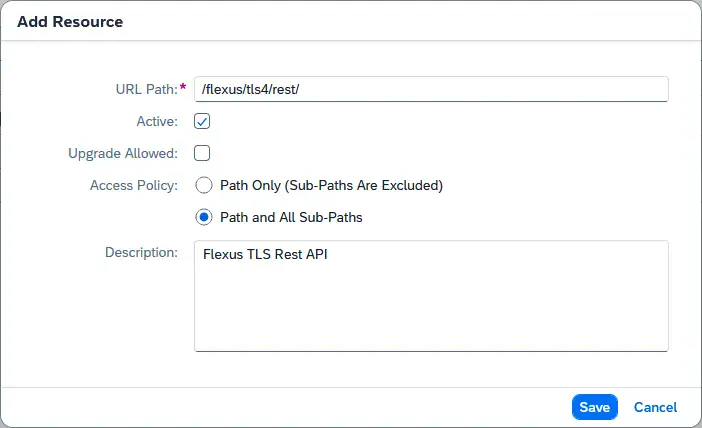Cancel the Add Resource dialog
The height and width of the screenshot is (428, 702).
click(655, 407)
